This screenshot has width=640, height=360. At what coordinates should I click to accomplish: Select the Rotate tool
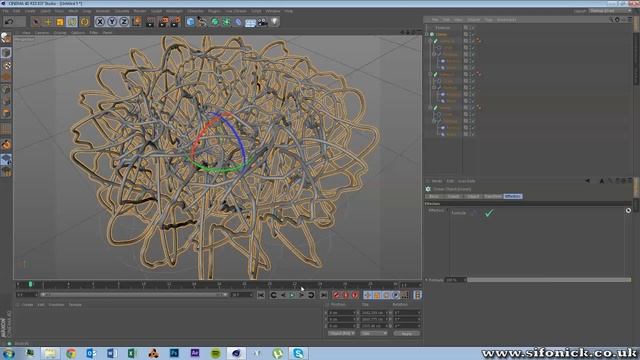pos(72,22)
